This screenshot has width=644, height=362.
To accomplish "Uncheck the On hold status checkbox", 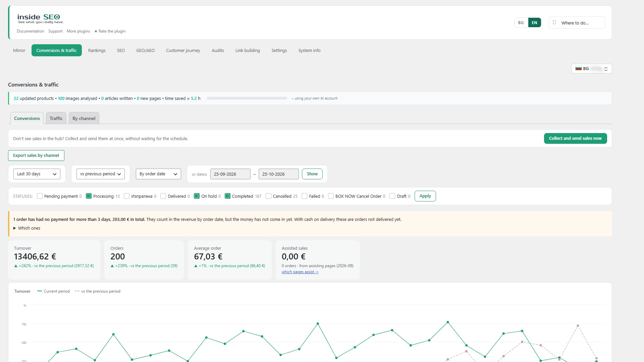I will (x=197, y=196).
